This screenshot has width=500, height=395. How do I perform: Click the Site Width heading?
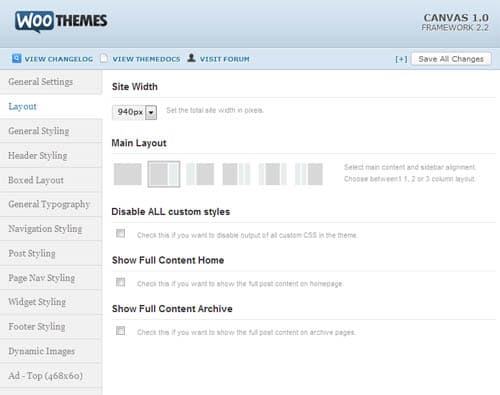[x=135, y=87]
